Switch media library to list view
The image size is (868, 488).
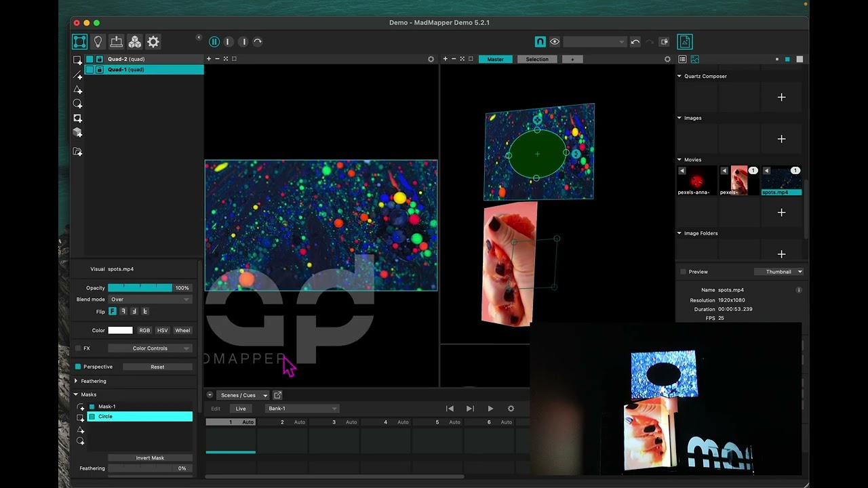tap(682, 60)
